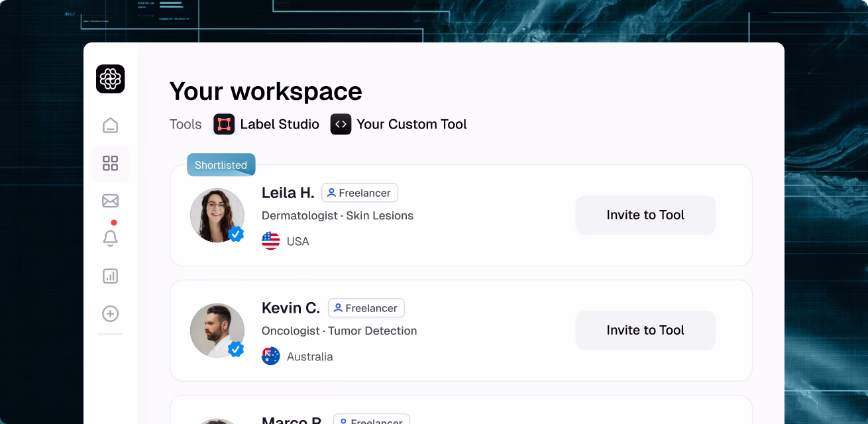Viewport: 868px width, 424px height.
Task: Click the app logo at sidebar top
Action: click(110, 79)
